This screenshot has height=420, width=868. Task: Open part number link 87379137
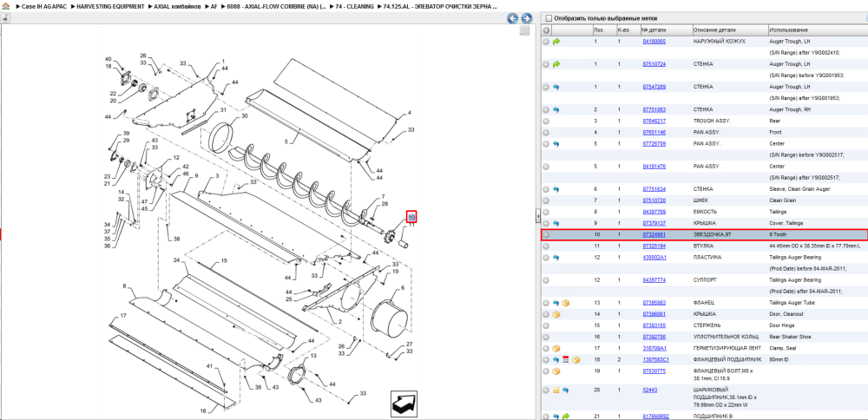(654, 223)
